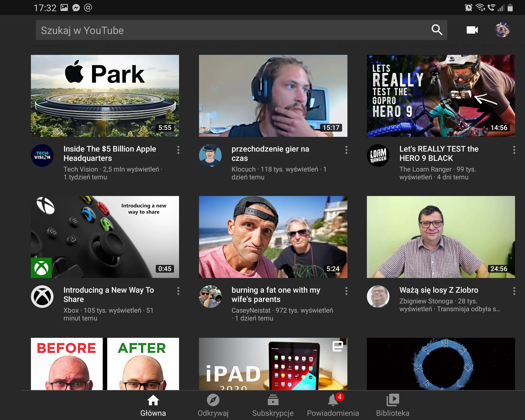Viewport: 525px width, 420px height.
Task: Tap the CaseyNeistat channel avatar
Action: click(x=210, y=296)
